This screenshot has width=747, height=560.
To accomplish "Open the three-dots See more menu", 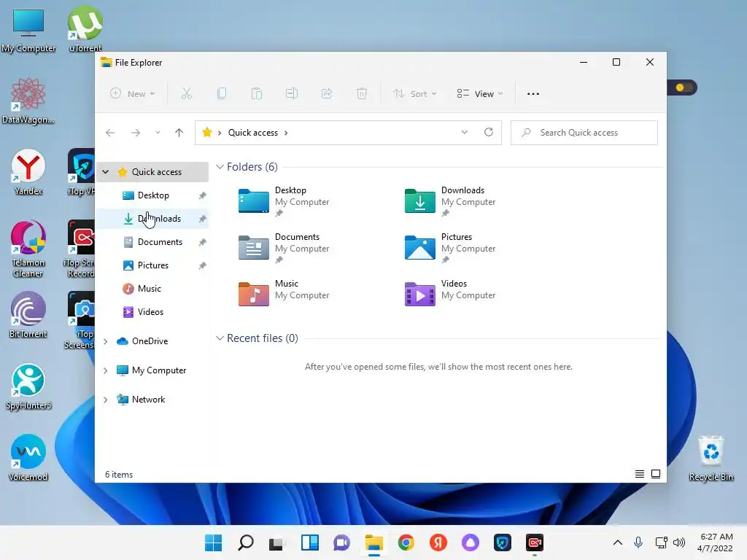I will click(x=533, y=94).
